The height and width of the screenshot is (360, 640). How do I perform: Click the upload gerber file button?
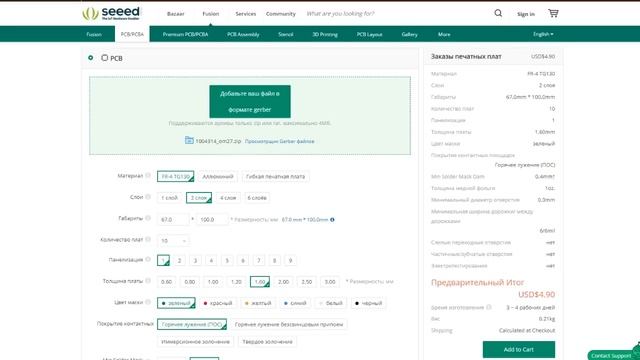tap(250, 101)
